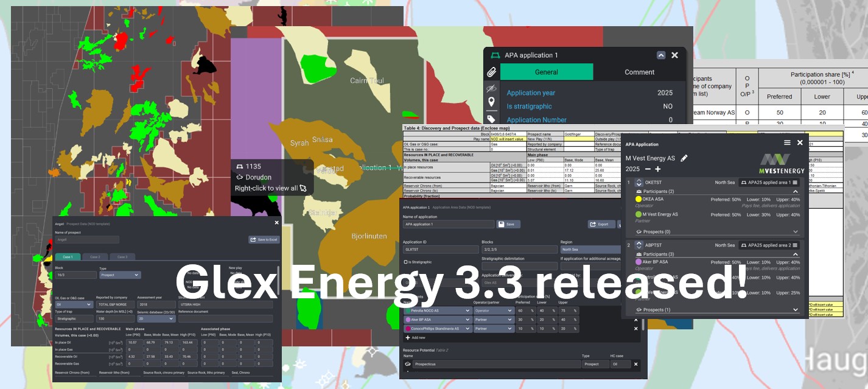Click prospect icon beside Prospecticus row
This screenshot has height=389, width=868.
407,364
